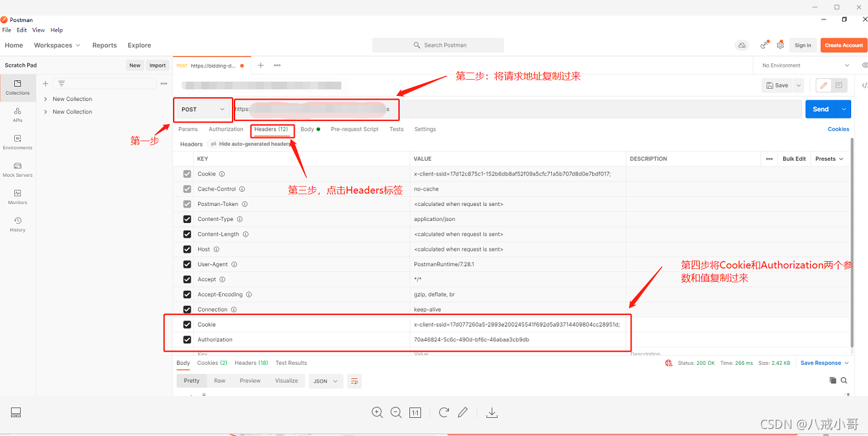The width and height of the screenshot is (868, 436).
Task: Click the zoom out icon in image viewer toolbar
Action: 396,413
